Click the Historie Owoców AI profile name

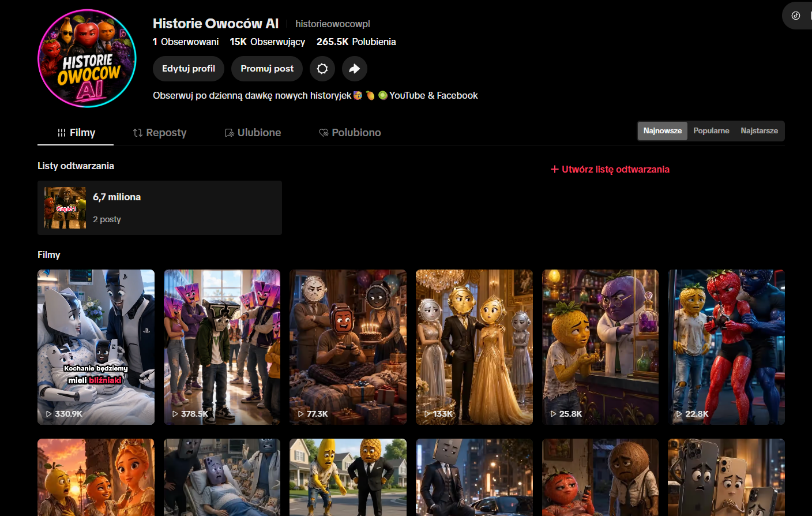point(216,24)
